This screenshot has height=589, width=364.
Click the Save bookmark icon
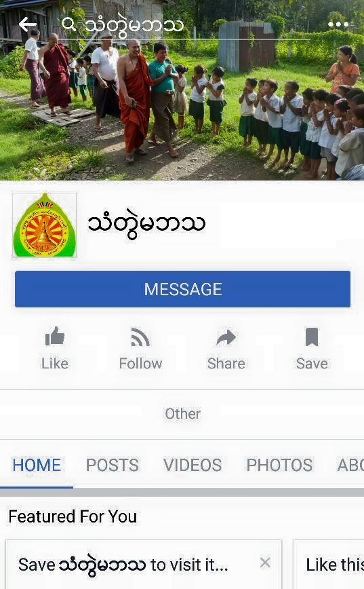[x=312, y=337]
